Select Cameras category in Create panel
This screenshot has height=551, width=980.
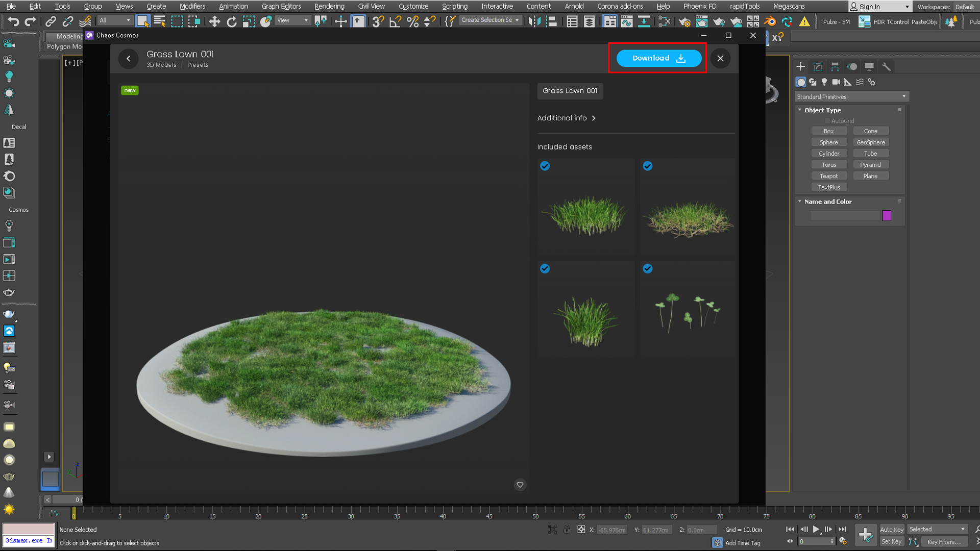coord(836,82)
